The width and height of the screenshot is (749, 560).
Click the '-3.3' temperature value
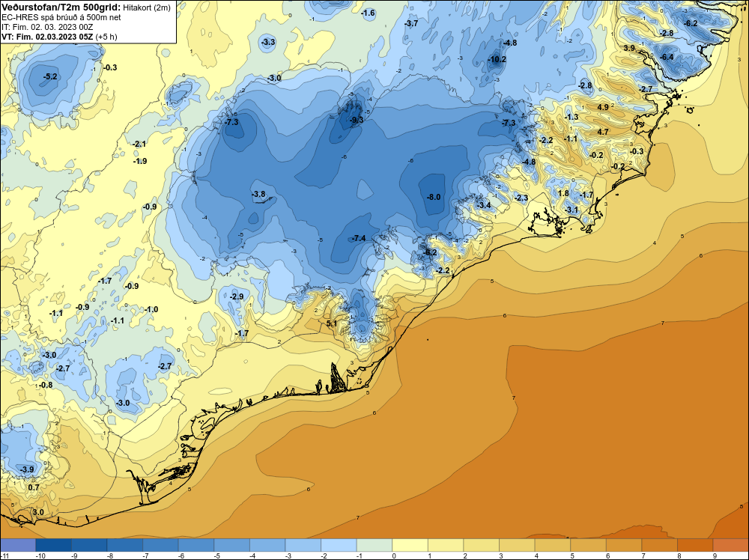point(268,42)
